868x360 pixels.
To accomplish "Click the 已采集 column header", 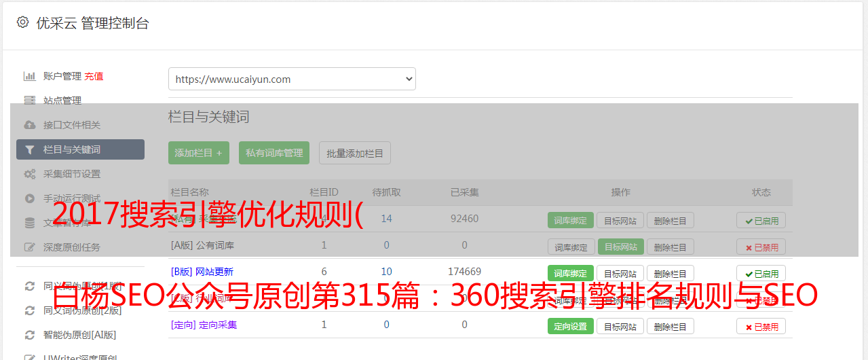I will pyautogui.click(x=465, y=192).
